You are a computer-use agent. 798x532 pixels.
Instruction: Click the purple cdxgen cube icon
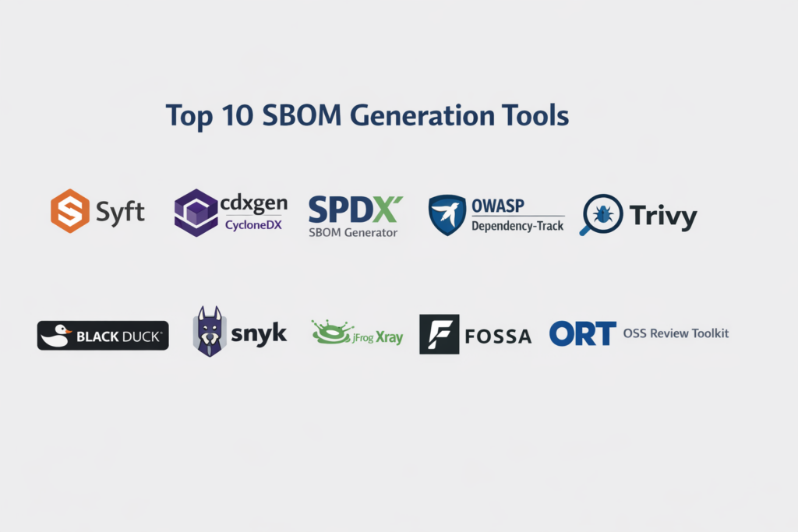pyautogui.click(x=196, y=212)
